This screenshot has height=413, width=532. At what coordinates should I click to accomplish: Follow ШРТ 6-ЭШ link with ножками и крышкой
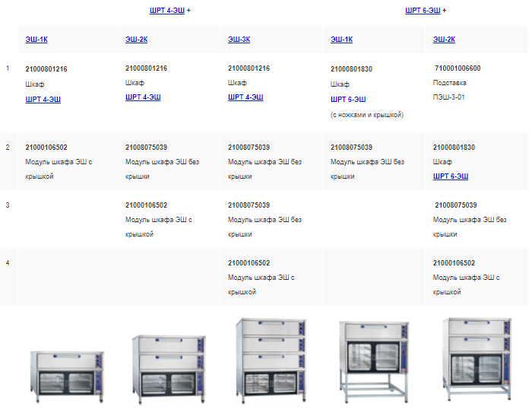click(x=348, y=100)
